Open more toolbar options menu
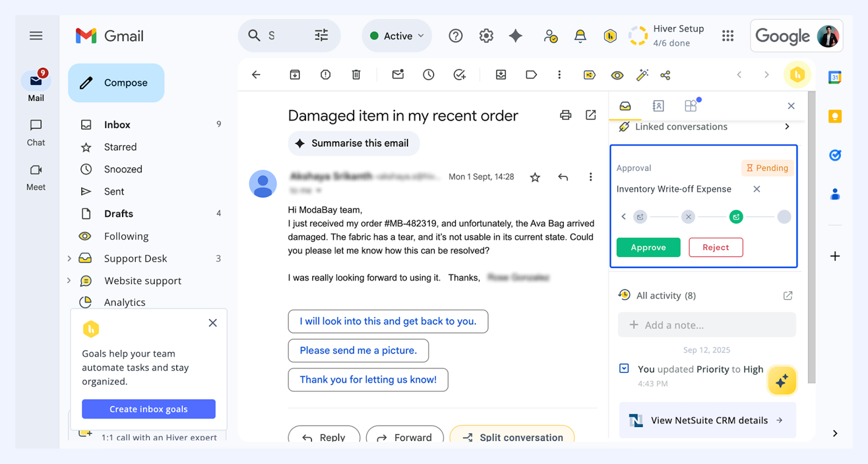 [x=559, y=75]
